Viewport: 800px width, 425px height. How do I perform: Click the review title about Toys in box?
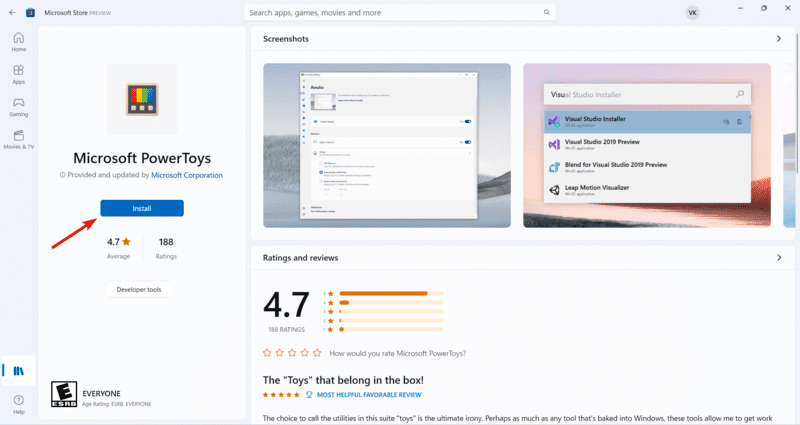(x=343, y=380)
